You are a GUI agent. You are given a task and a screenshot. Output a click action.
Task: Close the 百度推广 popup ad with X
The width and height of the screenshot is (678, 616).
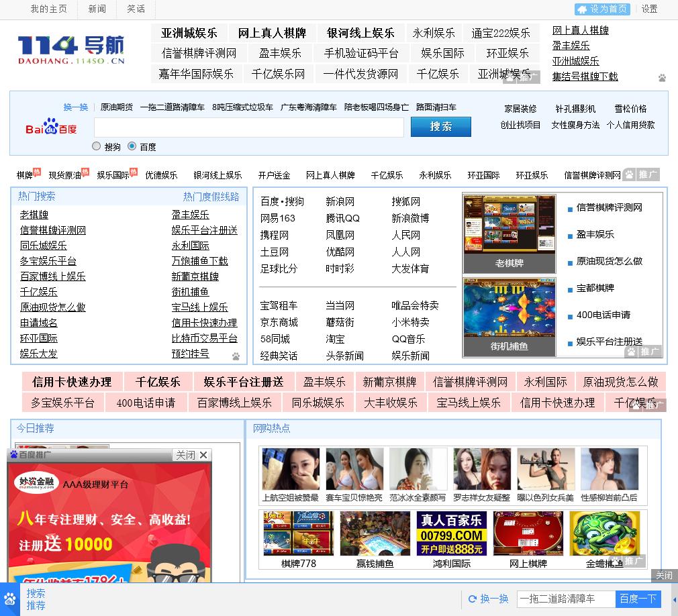tap(203, 455)
